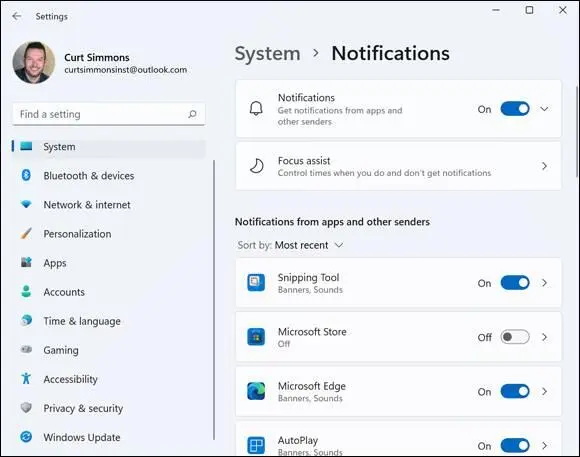
Task: Open the Sort by Most recent dropdown
Action: tap(291, 245)
